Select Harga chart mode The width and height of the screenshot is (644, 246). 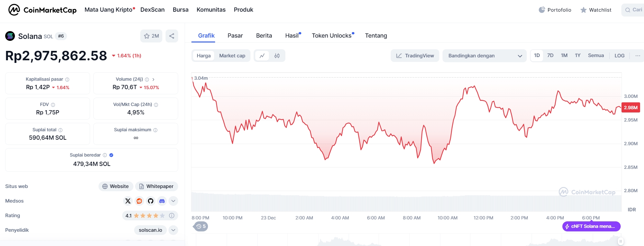click(x=204, y=56)
